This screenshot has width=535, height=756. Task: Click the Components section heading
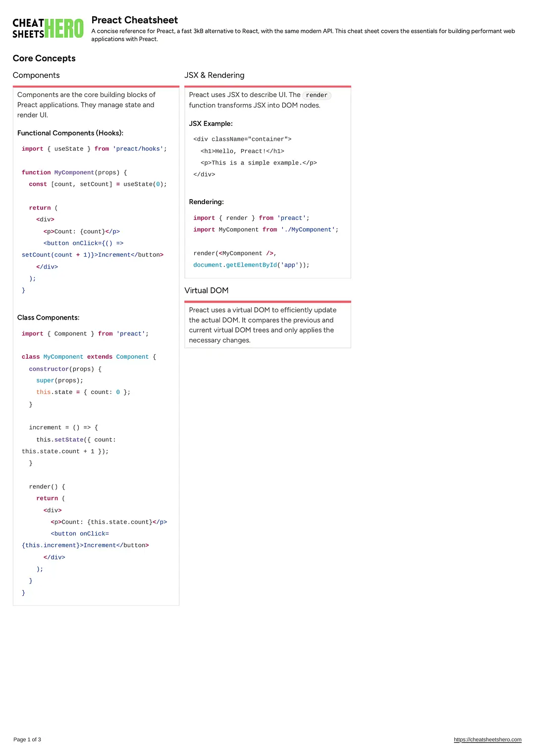click(x=36, y=75)
